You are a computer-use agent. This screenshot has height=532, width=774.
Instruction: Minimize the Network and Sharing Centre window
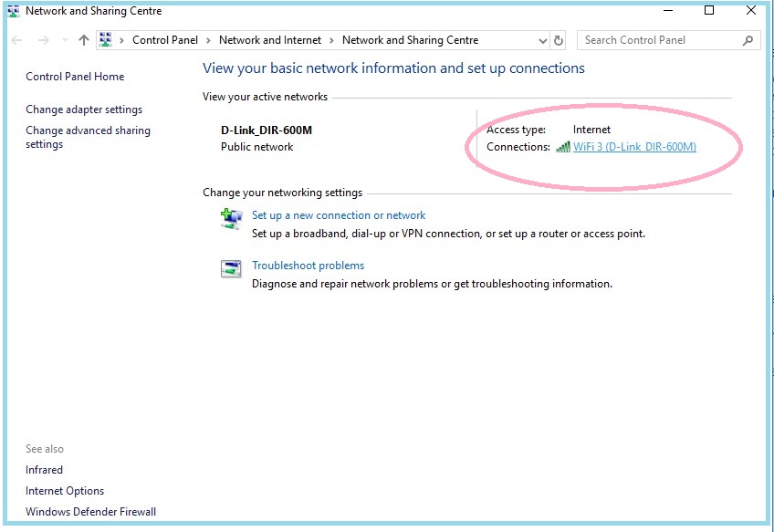(x=668, y=10)
